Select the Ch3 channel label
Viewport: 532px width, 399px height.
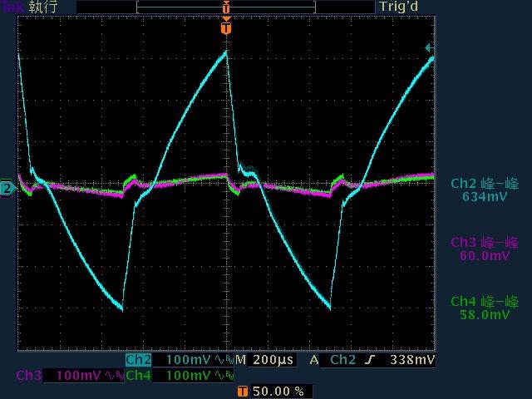tap(28, 376)
